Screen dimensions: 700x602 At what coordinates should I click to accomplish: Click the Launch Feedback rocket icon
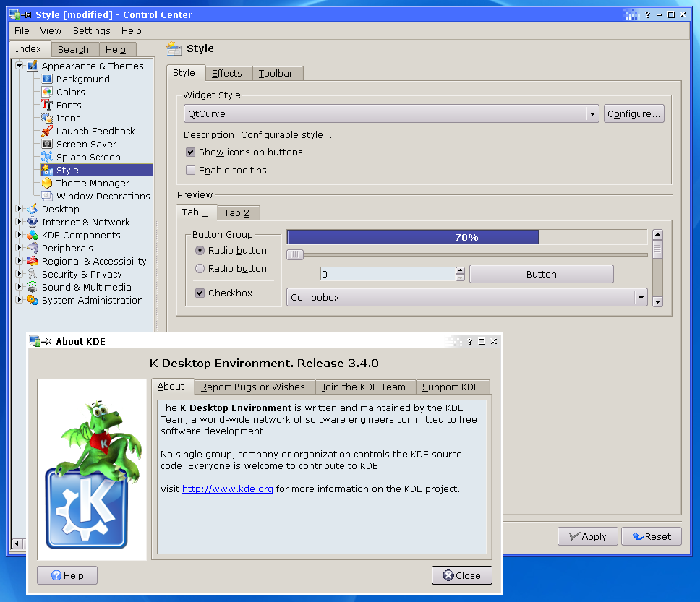pyautogui.click(x=47, y=132)
